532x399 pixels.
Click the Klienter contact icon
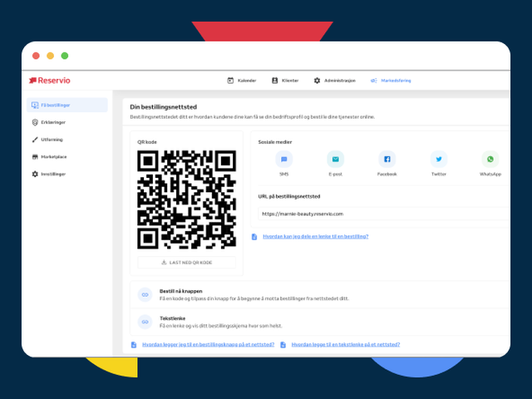pos(275,81)
